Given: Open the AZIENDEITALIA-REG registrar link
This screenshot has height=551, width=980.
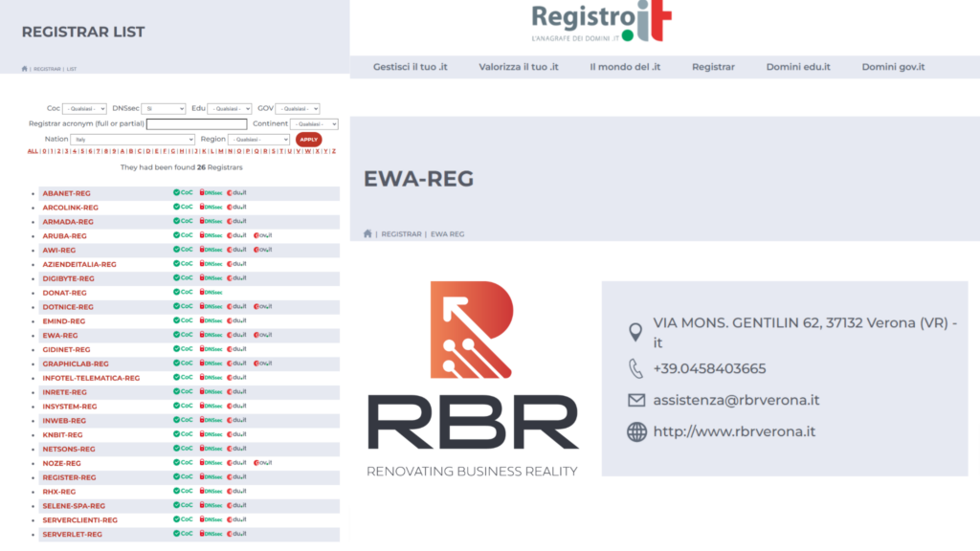Looking at the screenshot, I should 79,264.
